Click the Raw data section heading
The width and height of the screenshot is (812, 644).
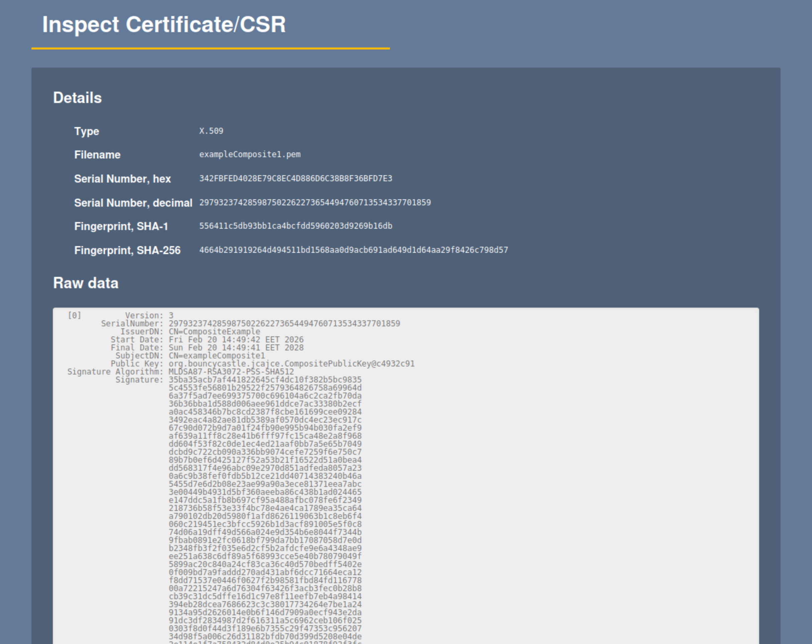[86, 283]
